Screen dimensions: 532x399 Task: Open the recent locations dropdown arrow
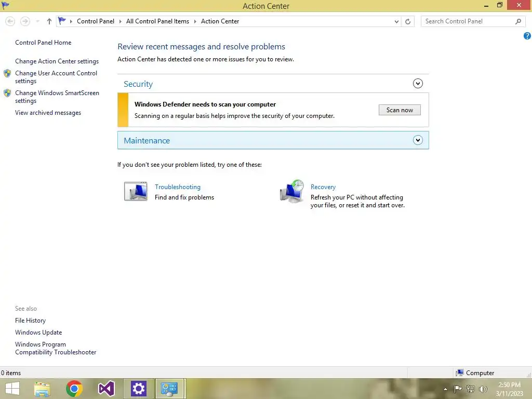pos(37,21)
